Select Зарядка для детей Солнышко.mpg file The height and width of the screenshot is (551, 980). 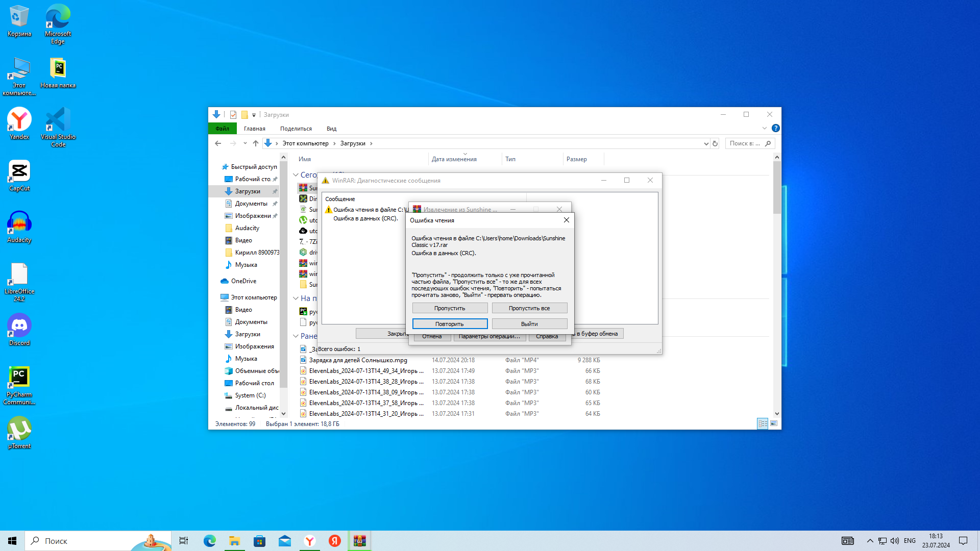[x=358, y=360]
